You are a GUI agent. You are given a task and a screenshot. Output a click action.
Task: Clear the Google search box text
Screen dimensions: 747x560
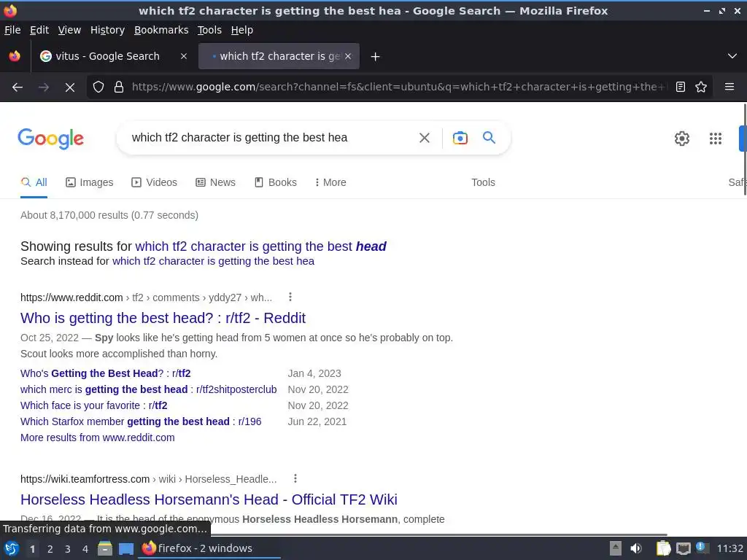[424, 138]
